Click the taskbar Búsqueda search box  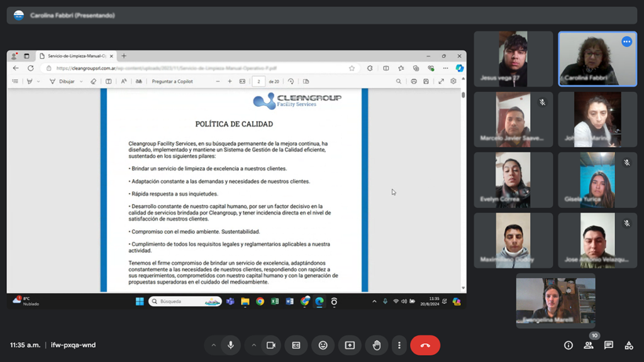click(185, 301)
